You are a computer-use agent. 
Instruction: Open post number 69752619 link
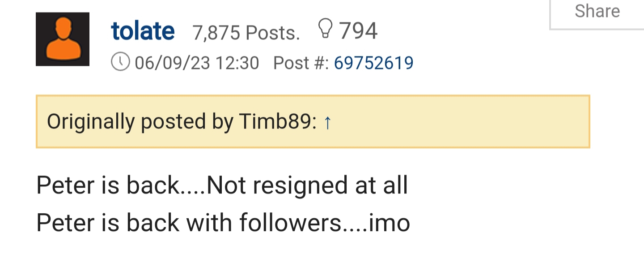373,63
